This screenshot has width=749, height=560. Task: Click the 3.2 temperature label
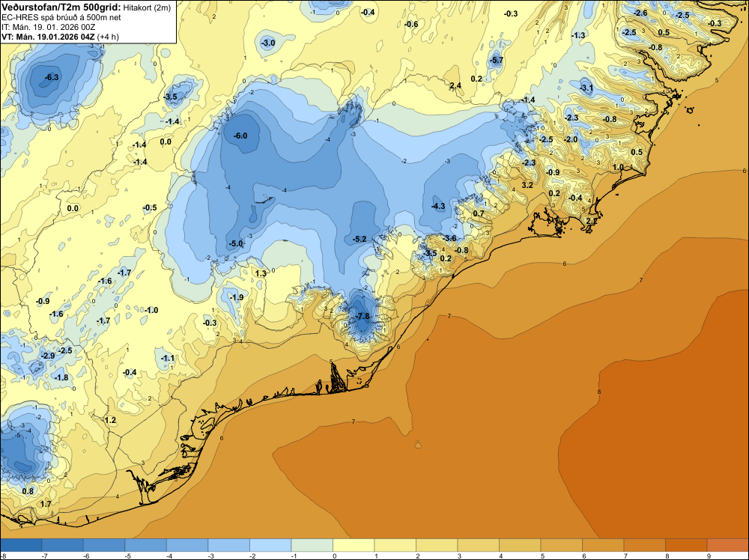pyautogui.click(x=527, y=185)
